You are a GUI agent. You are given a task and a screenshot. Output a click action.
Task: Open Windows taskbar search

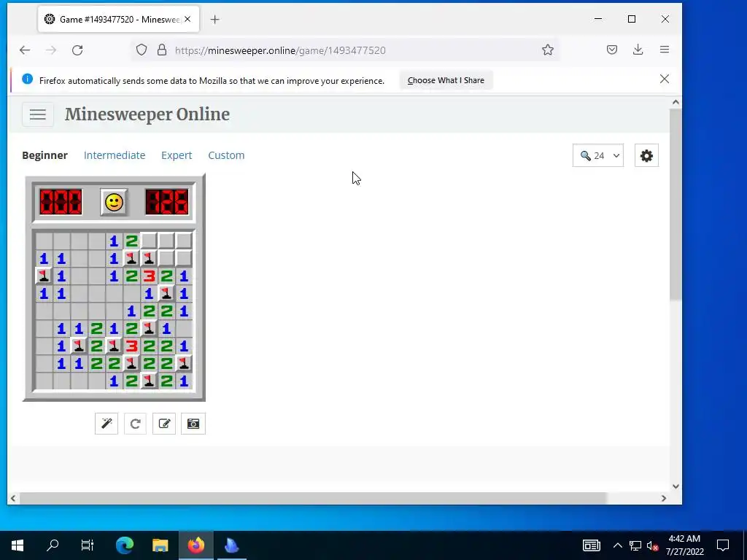[x=53, y=545]
